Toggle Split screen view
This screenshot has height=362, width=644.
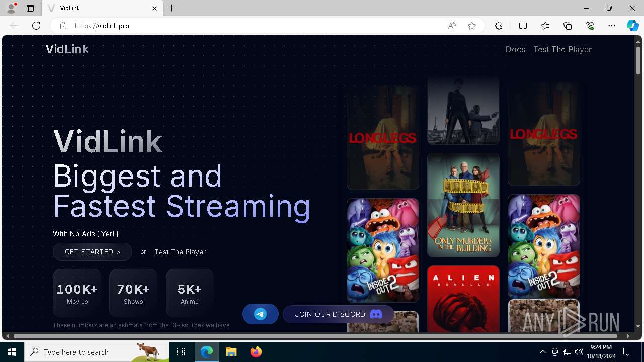click(523, 26)
